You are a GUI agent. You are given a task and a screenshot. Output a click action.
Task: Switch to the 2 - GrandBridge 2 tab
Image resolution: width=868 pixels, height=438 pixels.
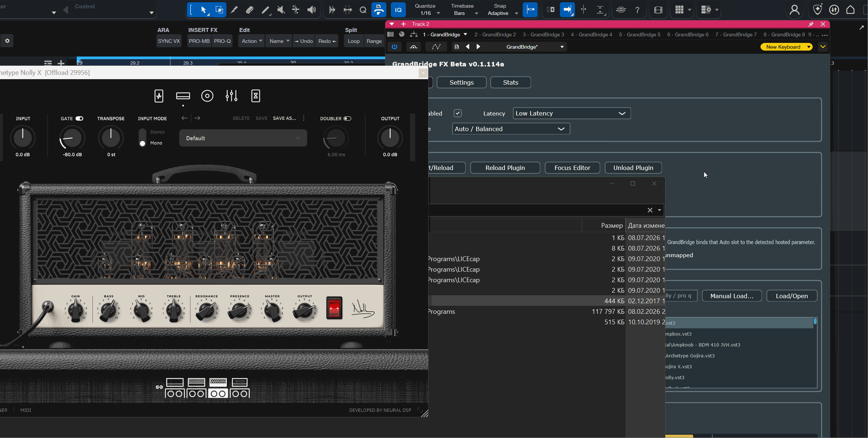tap(495, 35)
